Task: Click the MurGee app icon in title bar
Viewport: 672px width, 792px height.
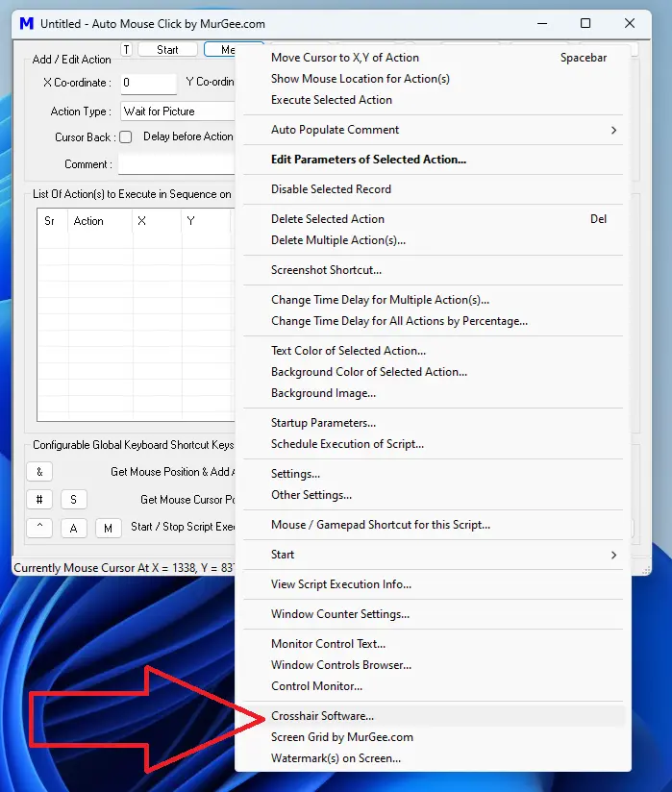Action: [26, 24]
